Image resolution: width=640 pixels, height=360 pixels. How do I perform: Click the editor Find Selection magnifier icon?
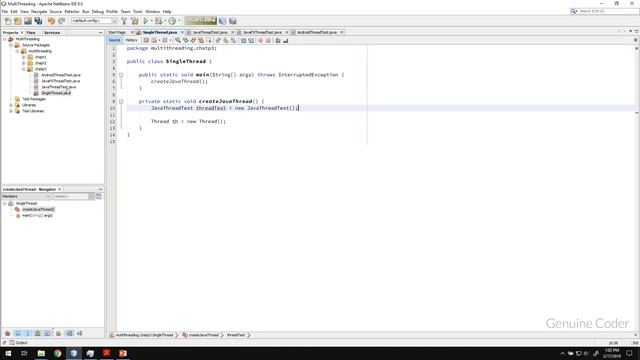click(178, 40)
